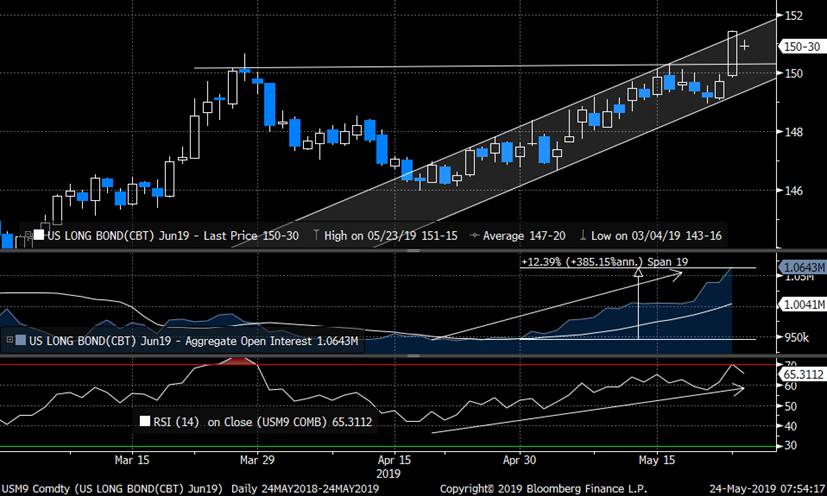This screenshot has width=827, height=496.
Task: Click the '50' RSI axis label
Action: [790, 406]
